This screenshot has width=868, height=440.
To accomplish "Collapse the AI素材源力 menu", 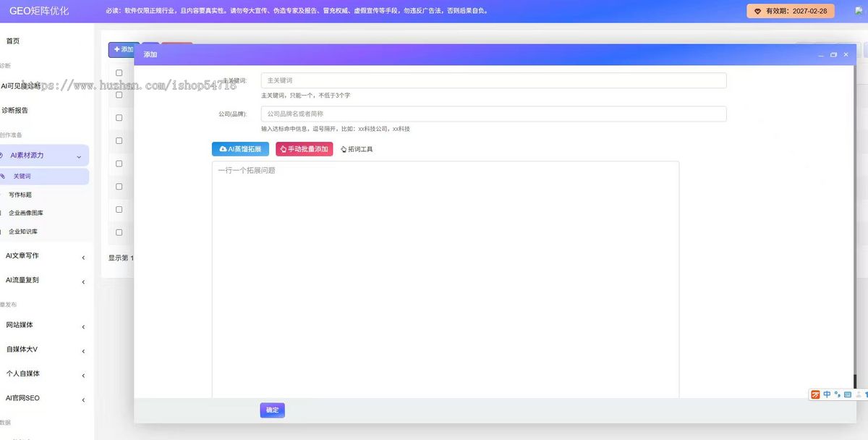I will (45, 156).
